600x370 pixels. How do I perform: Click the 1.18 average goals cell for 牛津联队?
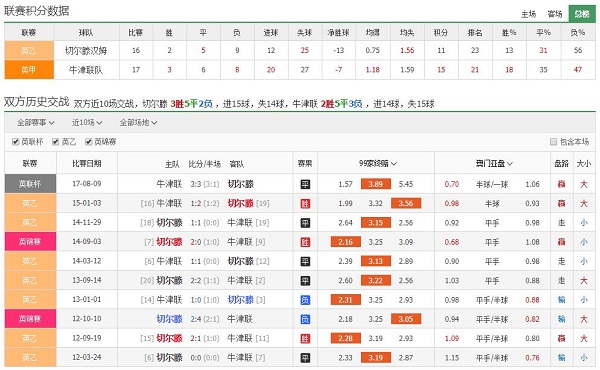[x=373, y=70]
